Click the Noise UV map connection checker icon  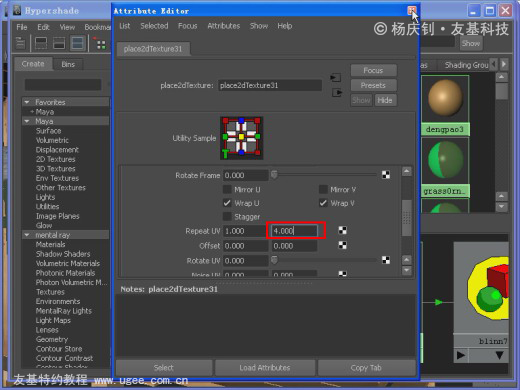pyautogui.click(x=342, y=274)
